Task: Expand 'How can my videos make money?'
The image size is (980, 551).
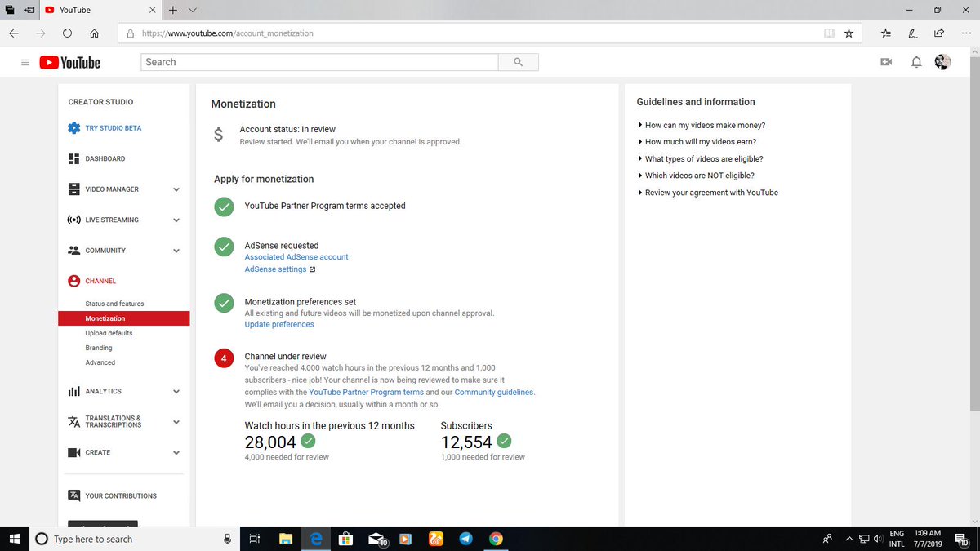Action: pos(702,126)
